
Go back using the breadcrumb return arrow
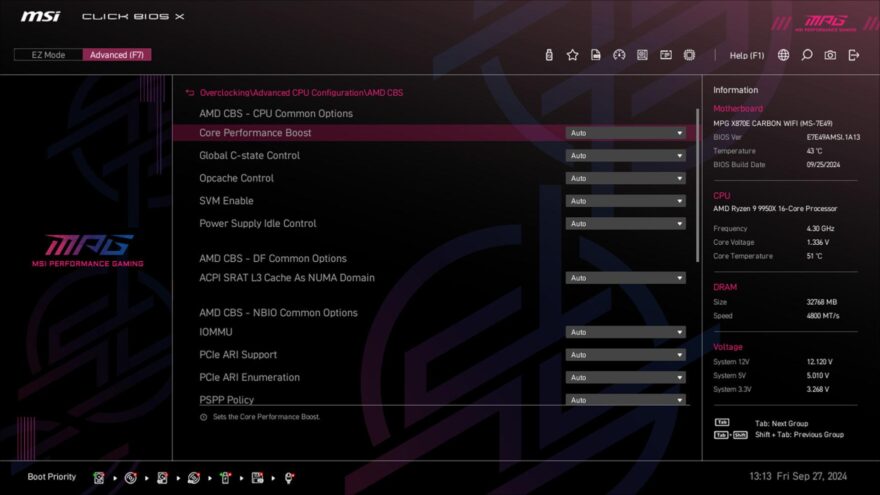coord(190,93)
